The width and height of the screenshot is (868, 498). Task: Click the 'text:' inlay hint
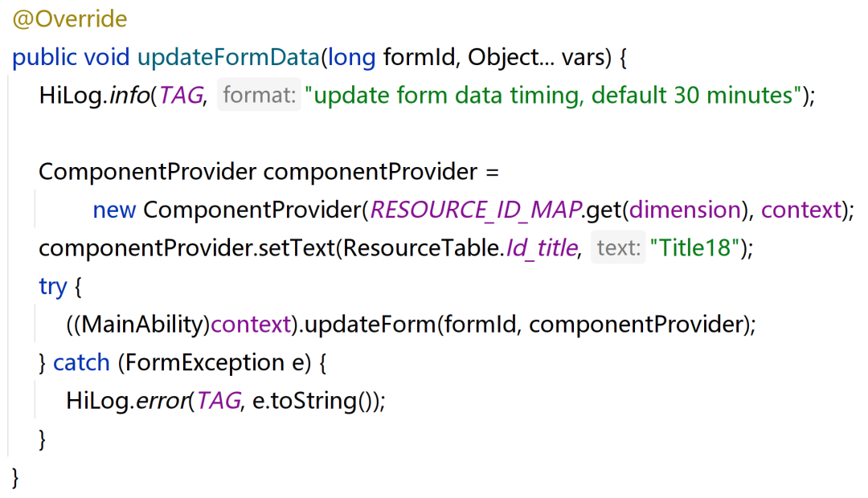pos(617,248)
